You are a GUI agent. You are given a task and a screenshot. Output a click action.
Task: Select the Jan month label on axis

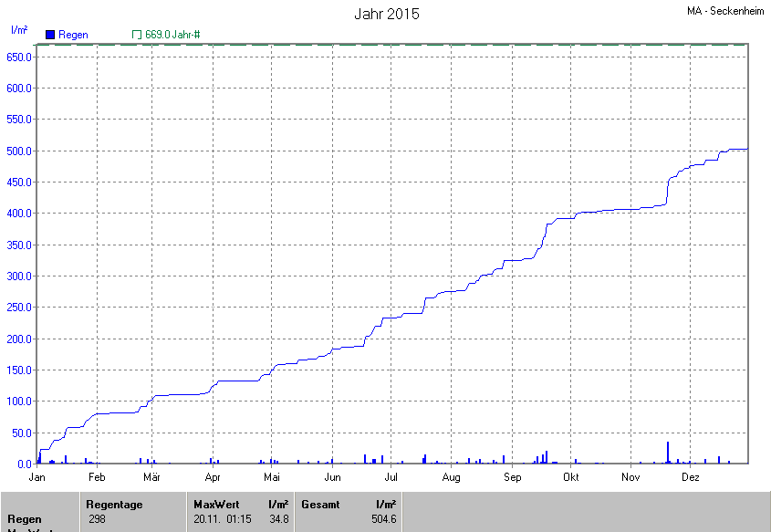click(x=37, y=477)
